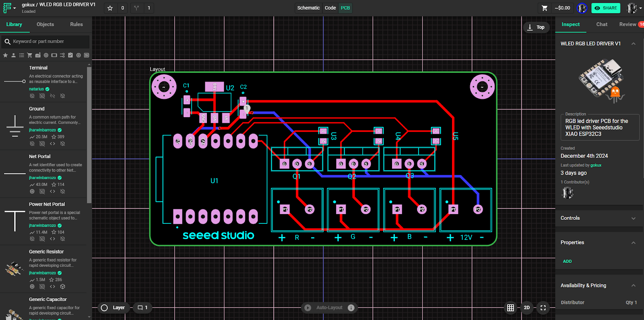The image size is (644, 320).
Task: Filter library by my parts person icon
Action: 13,55
